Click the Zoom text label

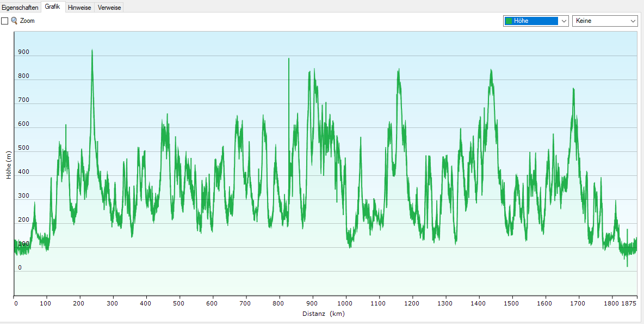pyautogui.click(x=27, y=21)
